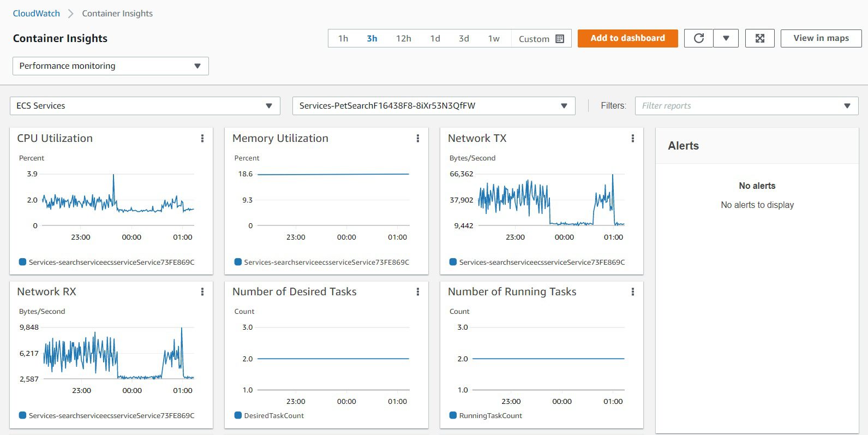Viewport: 868px width, 435px height.
Task: Click the Alerts panel heading
Action: click(x=684, y=146)
